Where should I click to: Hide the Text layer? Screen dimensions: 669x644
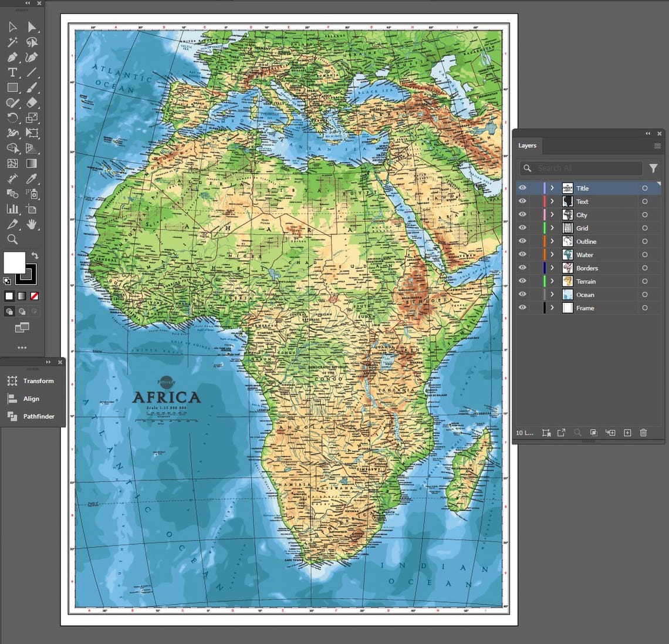(522, 201)
